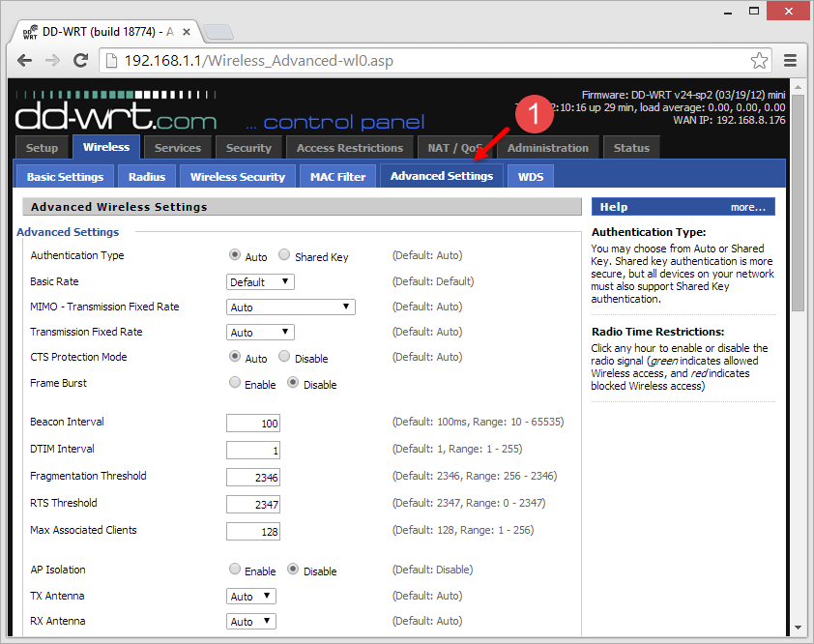Image resolution: width=814 pixels, height=644 pixels.
Task: Click the Help more... link
Action: pos(748,207)
